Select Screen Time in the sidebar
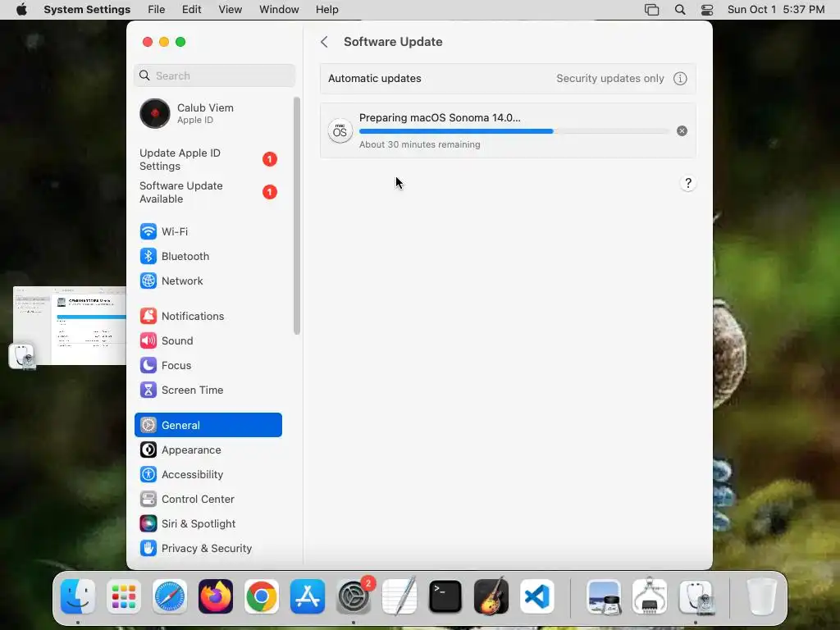 [x=208, y=390]
